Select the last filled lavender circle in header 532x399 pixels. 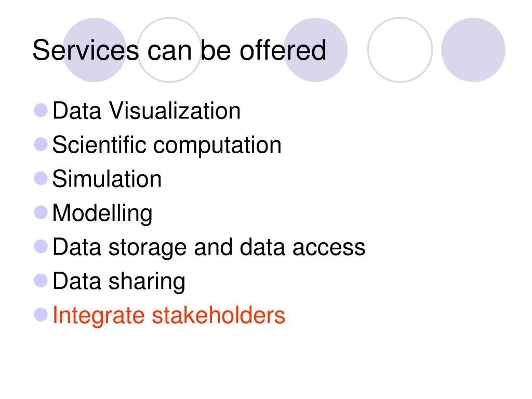[473, 50]
